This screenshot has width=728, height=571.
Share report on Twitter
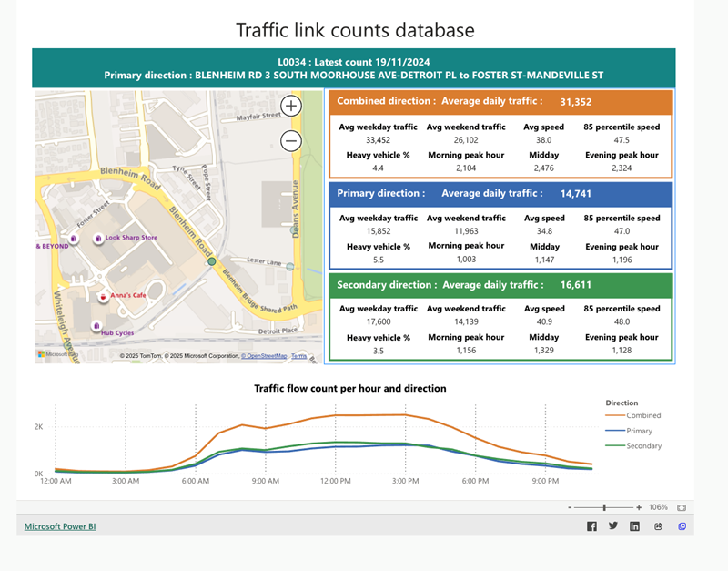point(613,526)
